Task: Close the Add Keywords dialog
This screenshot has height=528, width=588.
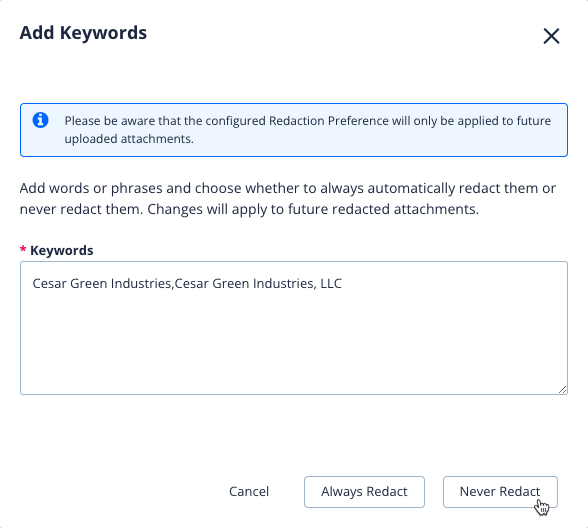Action: click(551, 36)
